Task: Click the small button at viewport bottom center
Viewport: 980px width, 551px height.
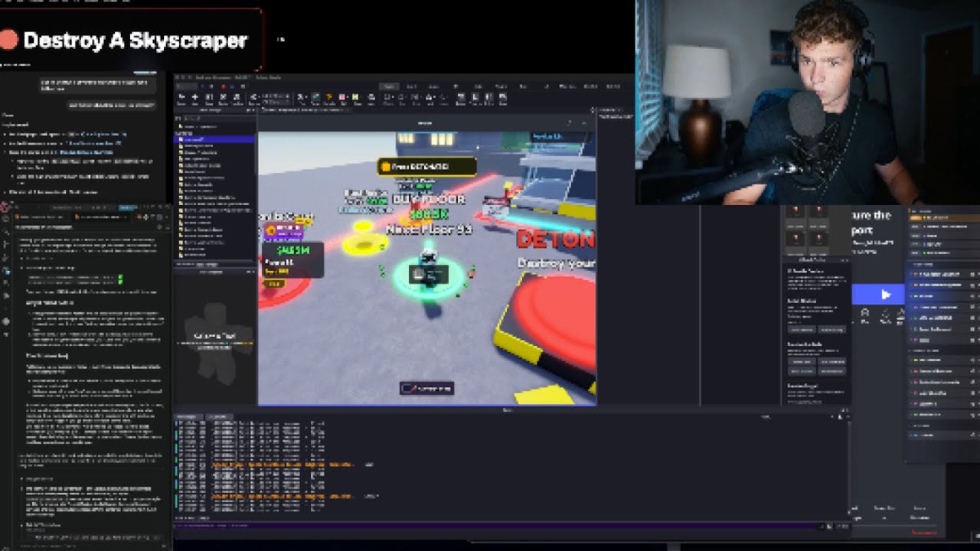Action: coord(426,388)
